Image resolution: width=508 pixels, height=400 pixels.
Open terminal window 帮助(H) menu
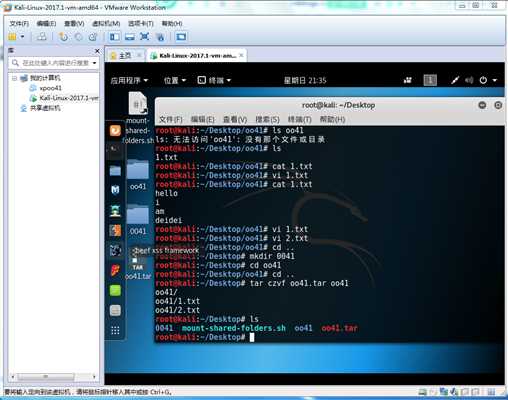pyautogui.click(x=332, y=119)
